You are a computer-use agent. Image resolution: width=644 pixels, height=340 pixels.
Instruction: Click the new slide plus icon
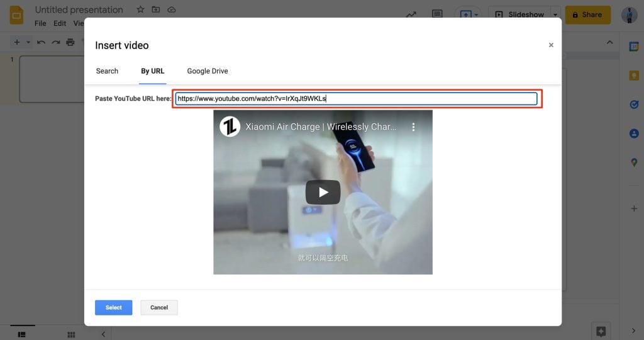pyautogui.click(x=17, y=42)
